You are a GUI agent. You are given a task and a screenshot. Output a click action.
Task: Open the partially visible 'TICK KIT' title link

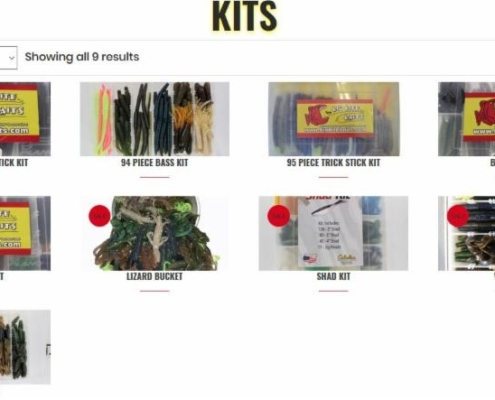[x=14, y=163]
